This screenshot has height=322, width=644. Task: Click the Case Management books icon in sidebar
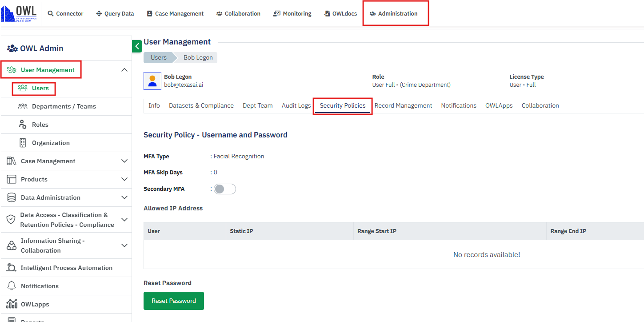[x=12, y=161]
